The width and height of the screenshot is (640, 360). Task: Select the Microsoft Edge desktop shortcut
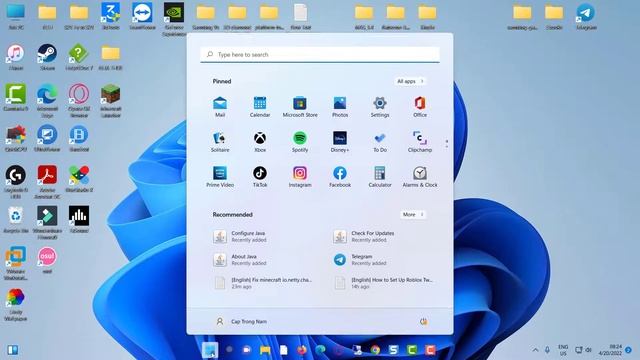coord(47,100)
